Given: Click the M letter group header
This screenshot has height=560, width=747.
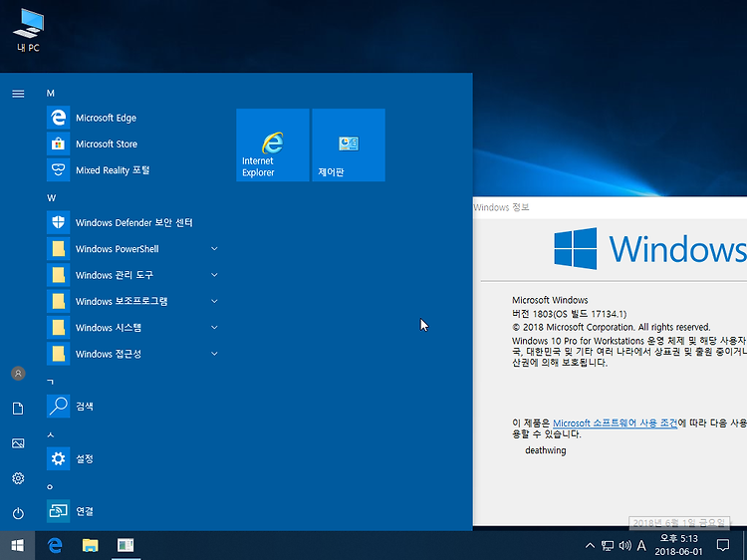Looking at the screenshot, I should (50, 93).
